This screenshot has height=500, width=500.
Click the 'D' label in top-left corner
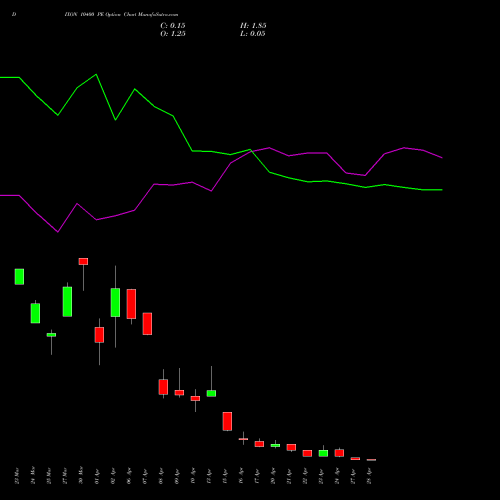point(14,15)
